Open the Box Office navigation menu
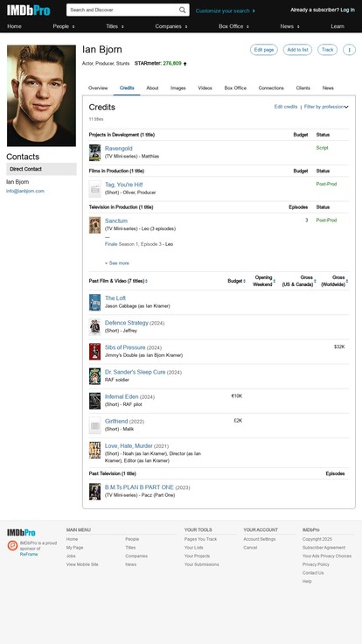This screenshot has width=362, height=644. (233, 26)
